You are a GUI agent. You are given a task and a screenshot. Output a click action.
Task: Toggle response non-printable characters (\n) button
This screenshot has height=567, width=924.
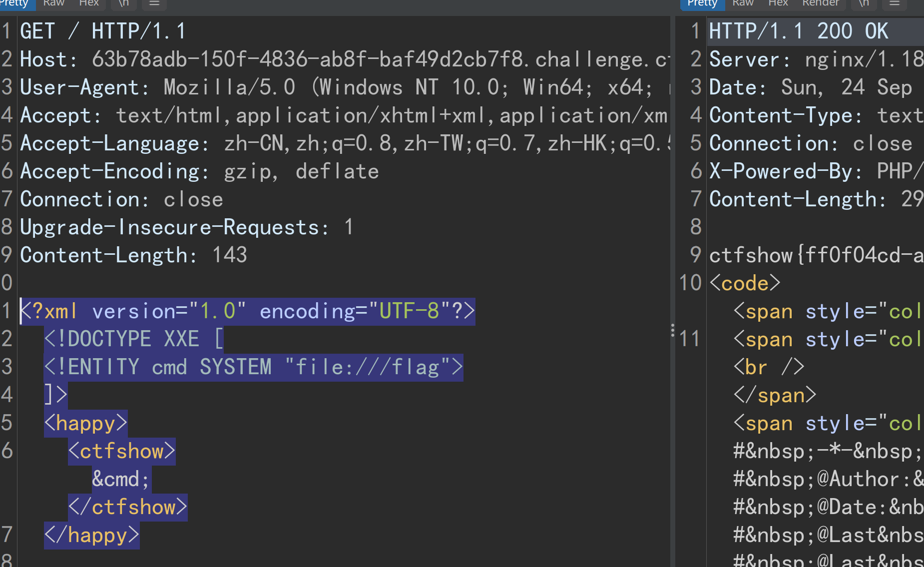coord(864,3)
